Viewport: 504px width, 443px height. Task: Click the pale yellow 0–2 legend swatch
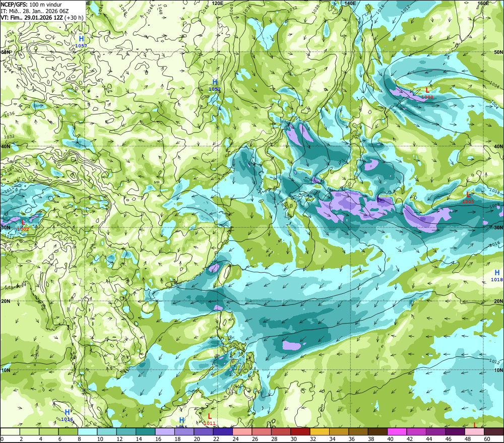coord(10,431)
